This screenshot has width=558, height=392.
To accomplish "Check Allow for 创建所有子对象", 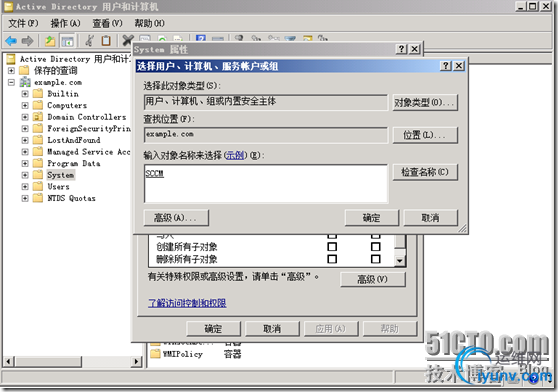I will point(332,247).
